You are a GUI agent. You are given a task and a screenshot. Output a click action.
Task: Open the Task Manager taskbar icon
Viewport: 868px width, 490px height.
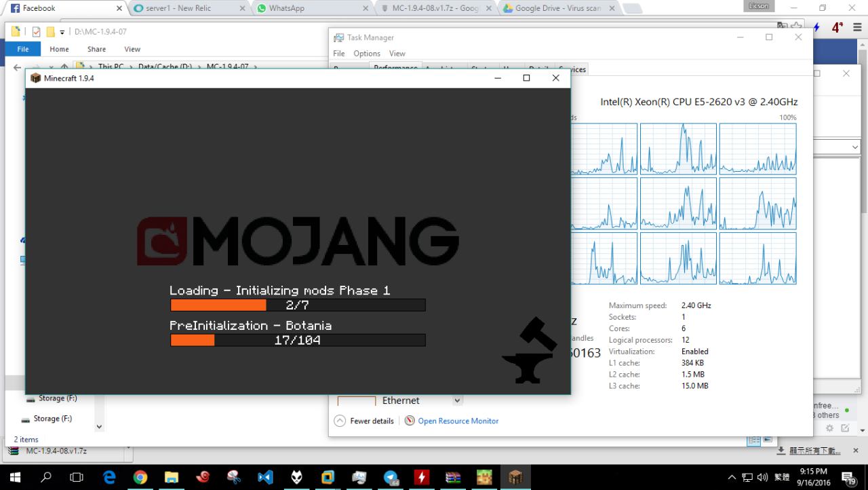point(359,478)
